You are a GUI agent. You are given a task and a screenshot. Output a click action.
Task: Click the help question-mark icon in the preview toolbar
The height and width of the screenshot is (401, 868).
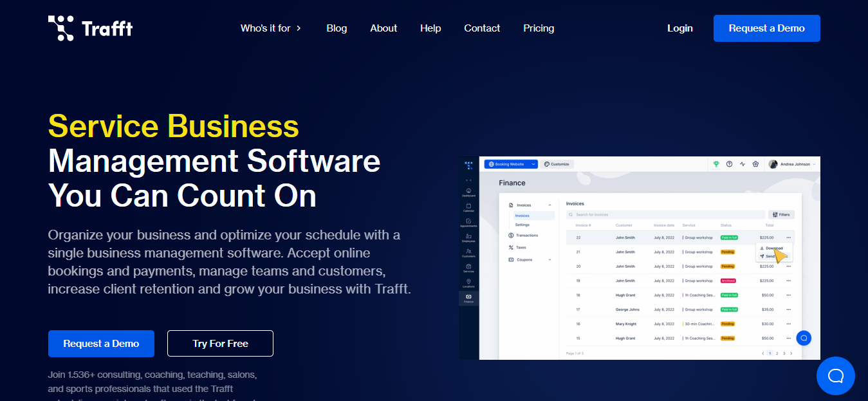point(730,164)
